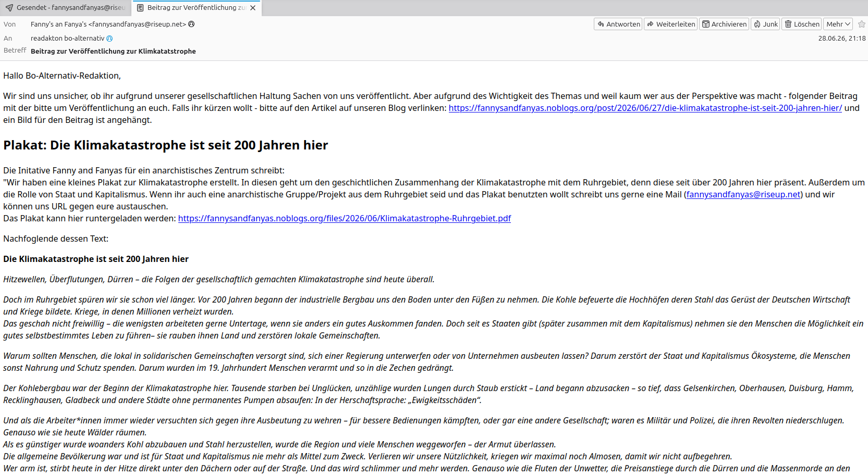Image resolution: width=868 pixels, height=476 pixels.
Task: Expand the Mehr dropdown menu
Action: 838,24
